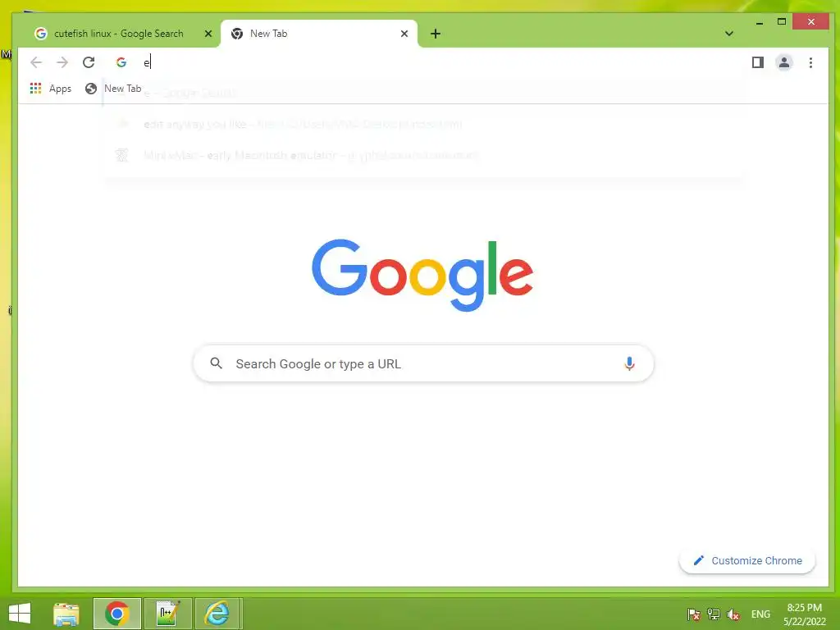This screenshot has height=630, width=840.
Task: Open the New Tab bookmark
Action: click(113, 89)
